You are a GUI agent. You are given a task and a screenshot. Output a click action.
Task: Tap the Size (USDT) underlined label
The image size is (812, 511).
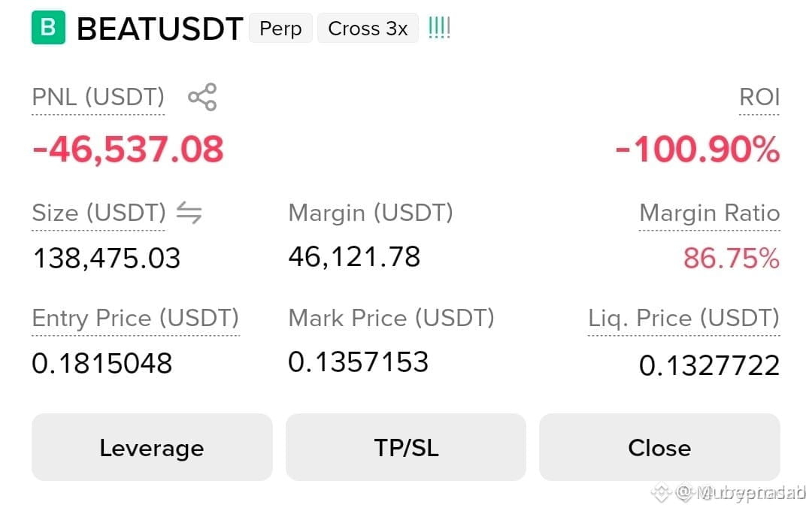pyautogui.click(x=99, y=213)
